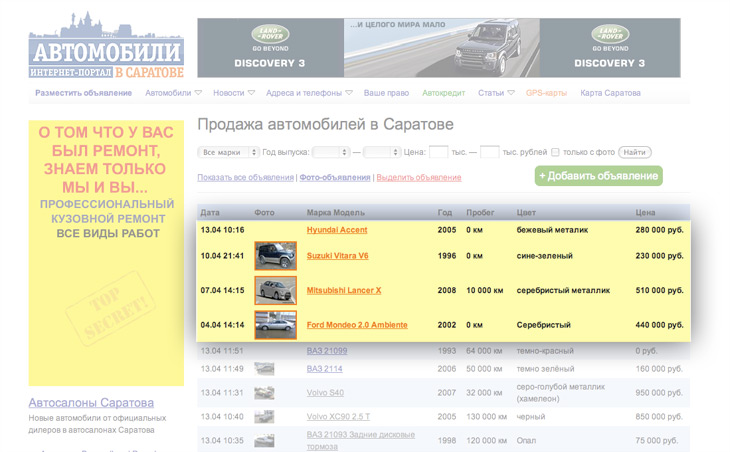Enable the 'только с фото' checkbox
Image resolution: width=730 pixels, height=452 pixels.
coord(555,152)
